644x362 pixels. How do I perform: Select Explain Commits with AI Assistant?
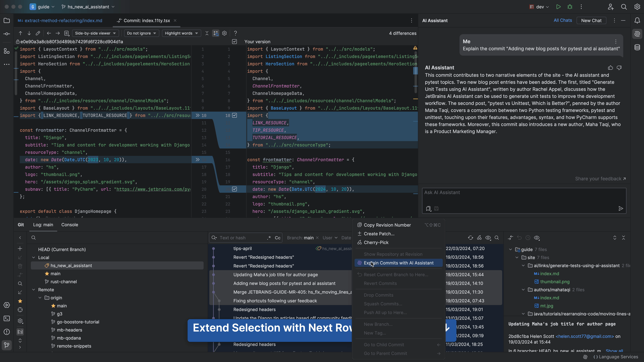tap(398, 263)
